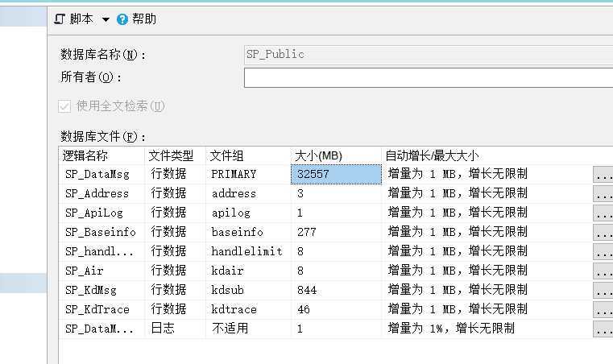Select the SP_KdMsg logical name cell
This screenshot has width=613, height=364.
coord(101,290)
